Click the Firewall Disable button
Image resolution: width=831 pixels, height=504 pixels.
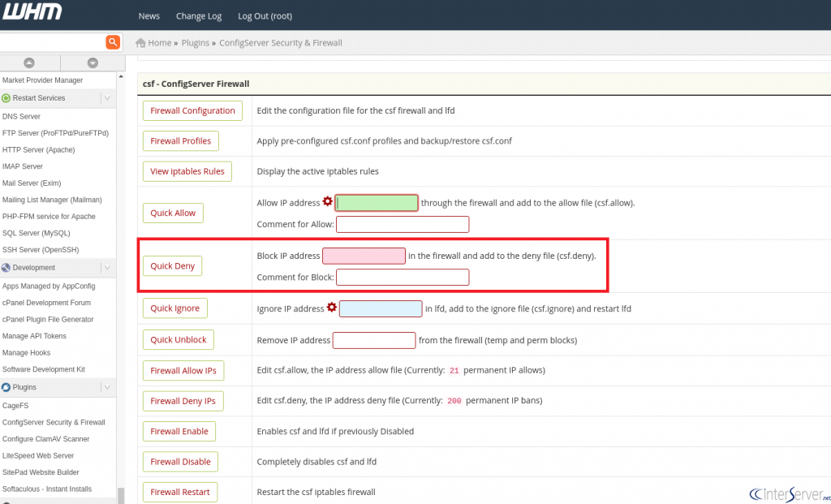pyautogui.click(x=180, y=462)
